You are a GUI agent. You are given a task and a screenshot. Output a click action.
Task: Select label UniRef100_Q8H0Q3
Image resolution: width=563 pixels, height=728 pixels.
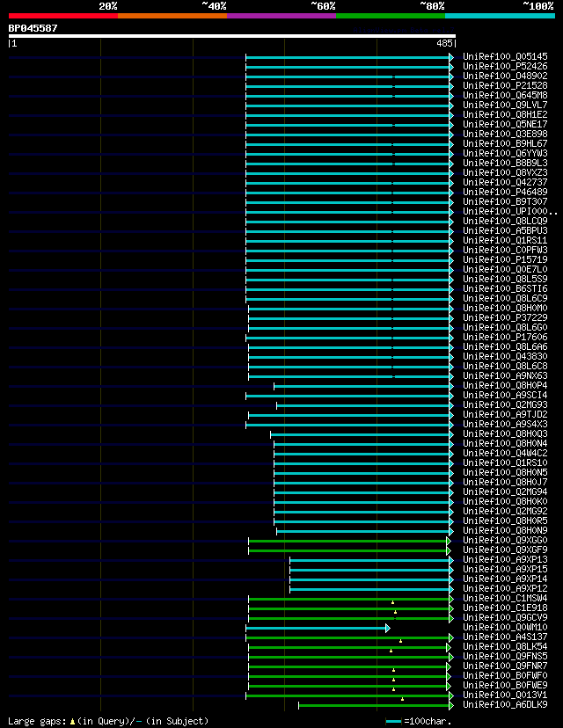tap(505, 433)
